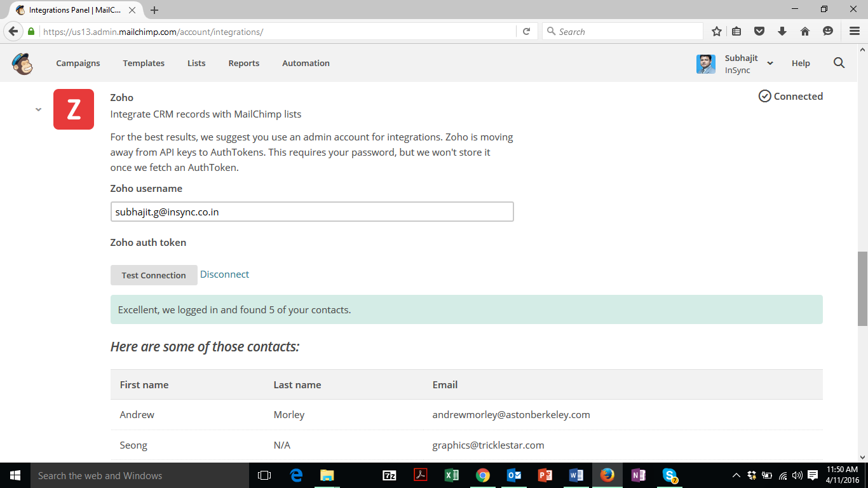
Task: Go to the Automation page
Action: tap(306, 63)
